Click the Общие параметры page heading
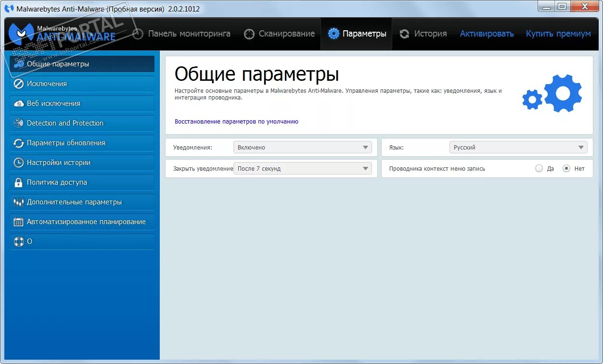Viewport: 603px width, 364px height. point(257,75)
